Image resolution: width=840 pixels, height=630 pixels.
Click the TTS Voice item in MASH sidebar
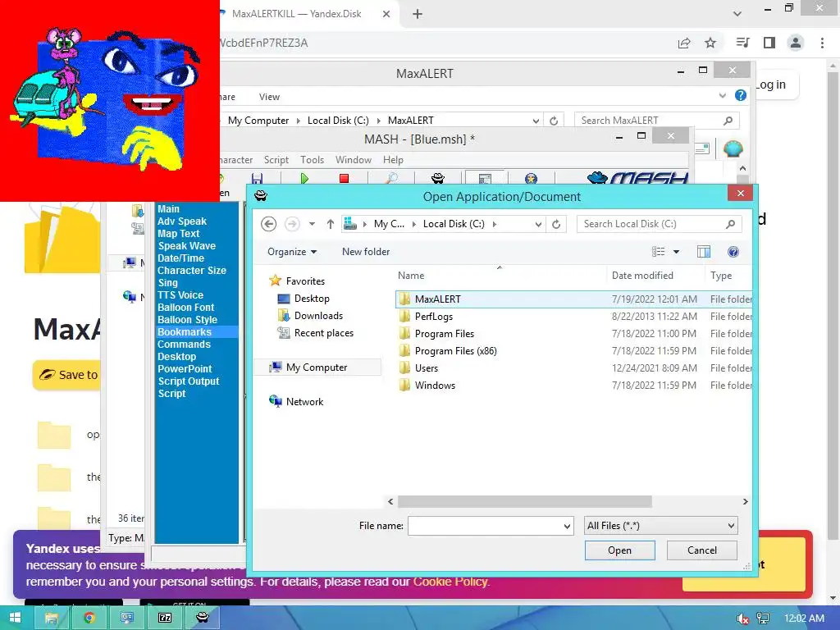pos(180,295)
